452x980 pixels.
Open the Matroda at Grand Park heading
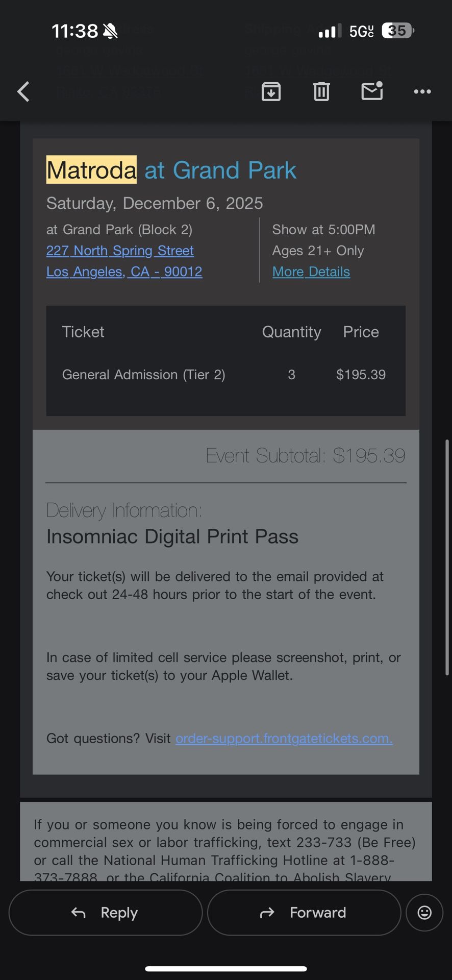(171, 170)
